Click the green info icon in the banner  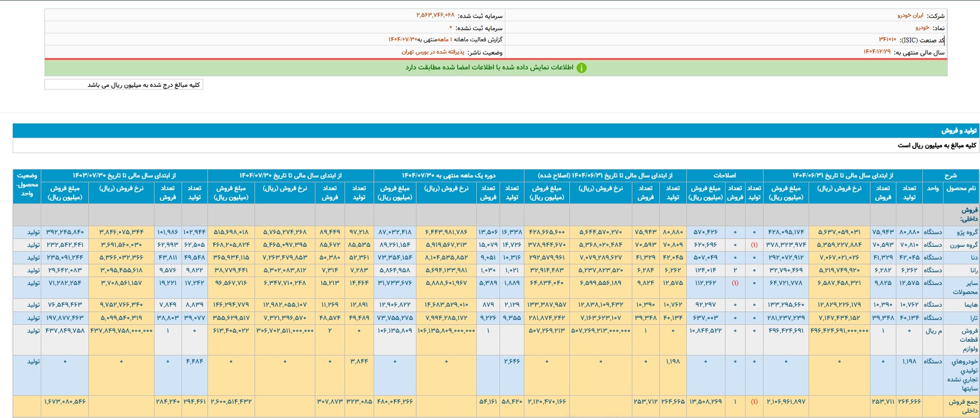tap(581, 68)
